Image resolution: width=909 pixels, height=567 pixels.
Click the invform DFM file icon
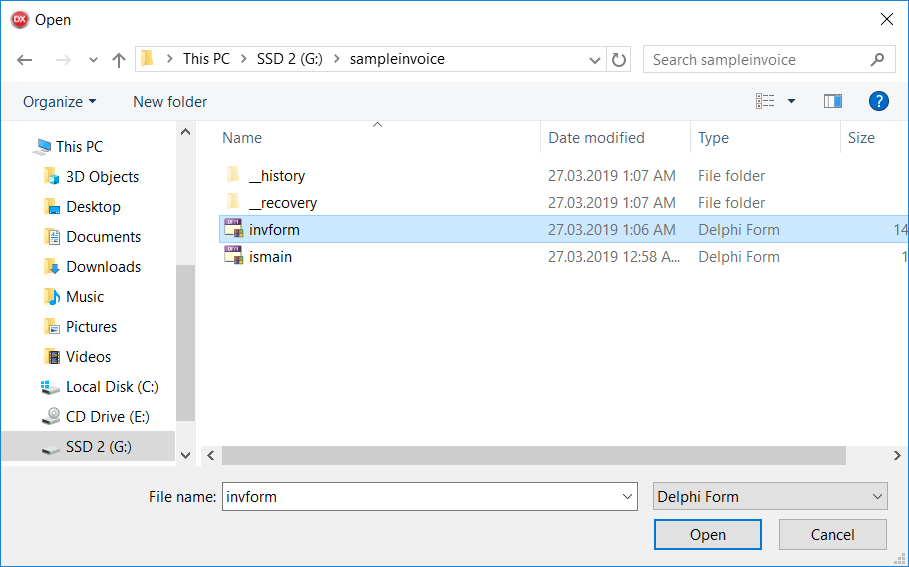pyautogui.click(x=234, y=228)
